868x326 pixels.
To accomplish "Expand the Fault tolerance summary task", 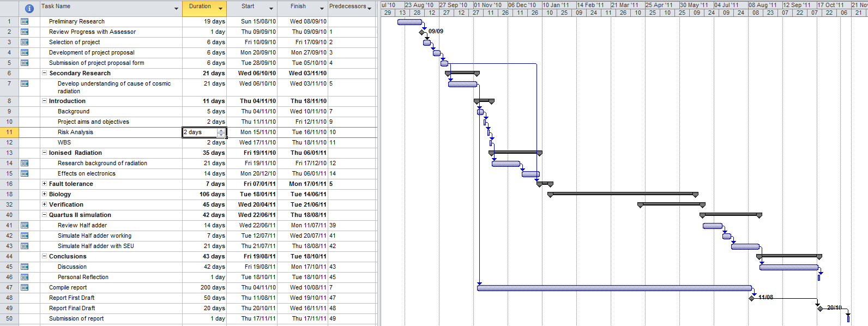I will (x=45, y=184).
